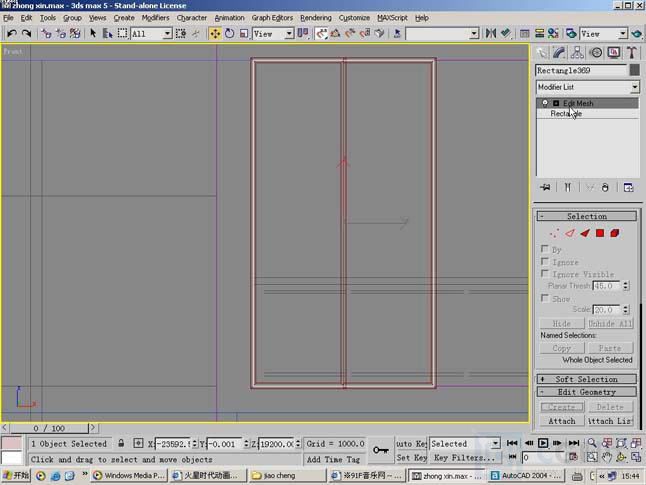Image resolution: width=646 pixels, height=485 pixels.
Task: Open the File menu
Action: [x=8, y=18]
